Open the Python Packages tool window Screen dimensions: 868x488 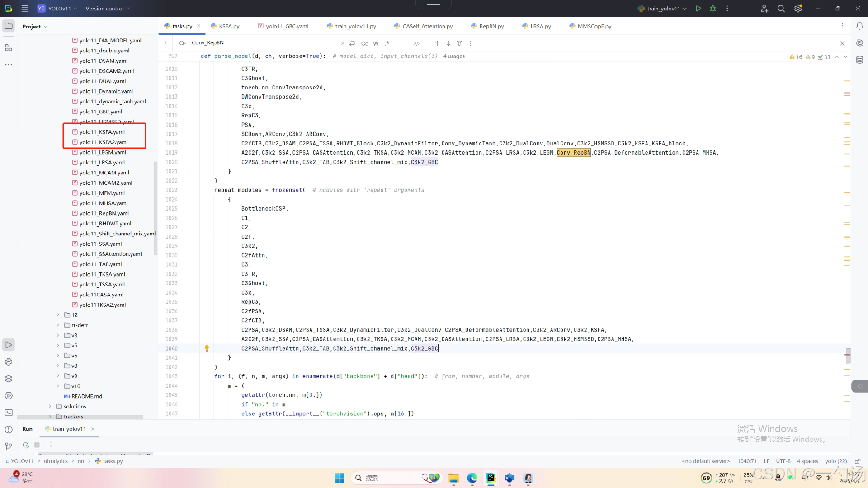9,379
